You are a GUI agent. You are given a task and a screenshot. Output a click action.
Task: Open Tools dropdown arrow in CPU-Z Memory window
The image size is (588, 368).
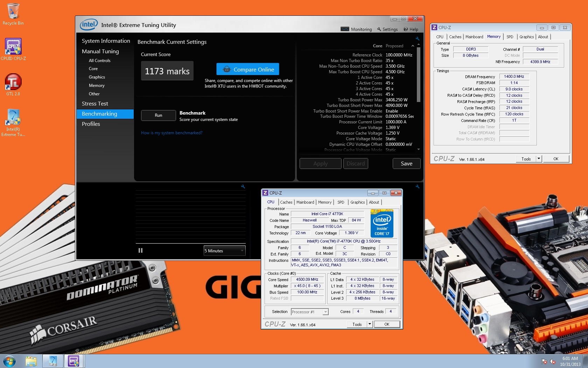539,159
